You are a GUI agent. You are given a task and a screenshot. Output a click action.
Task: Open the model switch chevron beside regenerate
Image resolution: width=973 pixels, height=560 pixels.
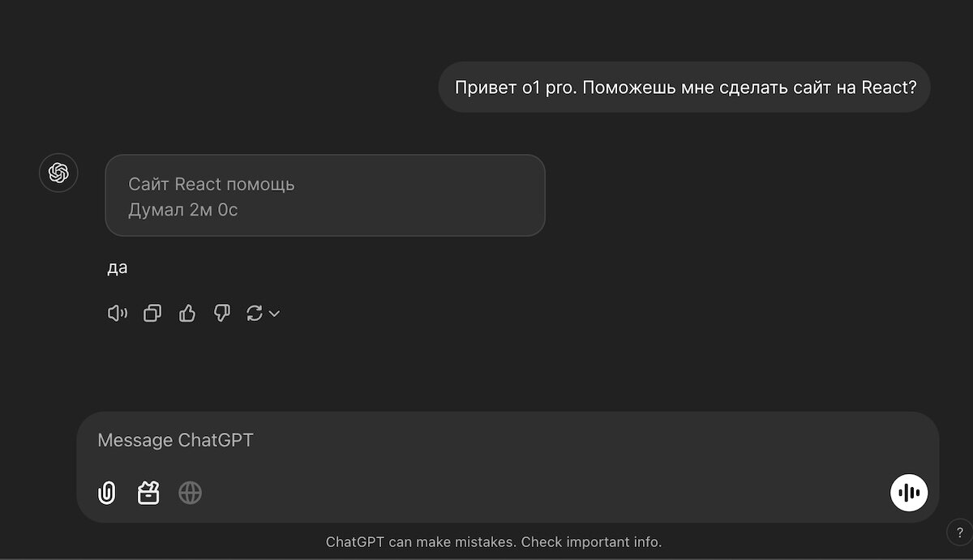pyautogui.click(x=274, y=314)
